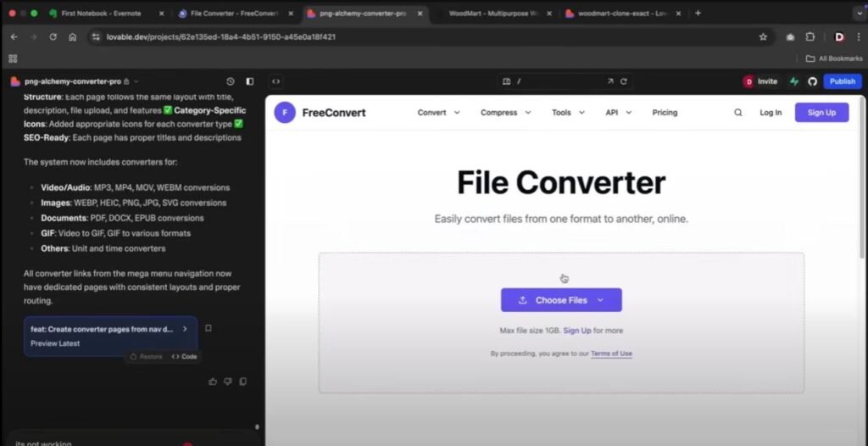The height and width of the screenshot is (446, 868).
Task: Click the 'Documents' bullet line in chat
Action: point(122,218)
